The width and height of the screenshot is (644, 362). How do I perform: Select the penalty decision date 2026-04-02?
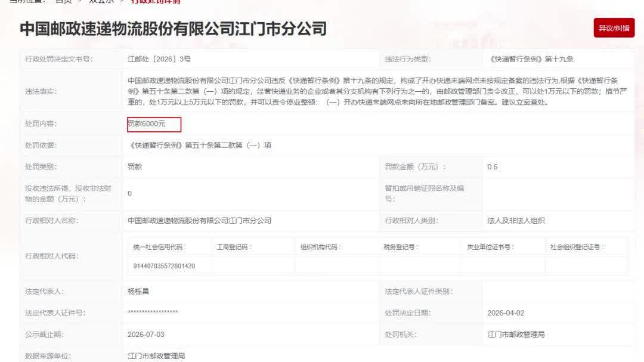[506, 313]
